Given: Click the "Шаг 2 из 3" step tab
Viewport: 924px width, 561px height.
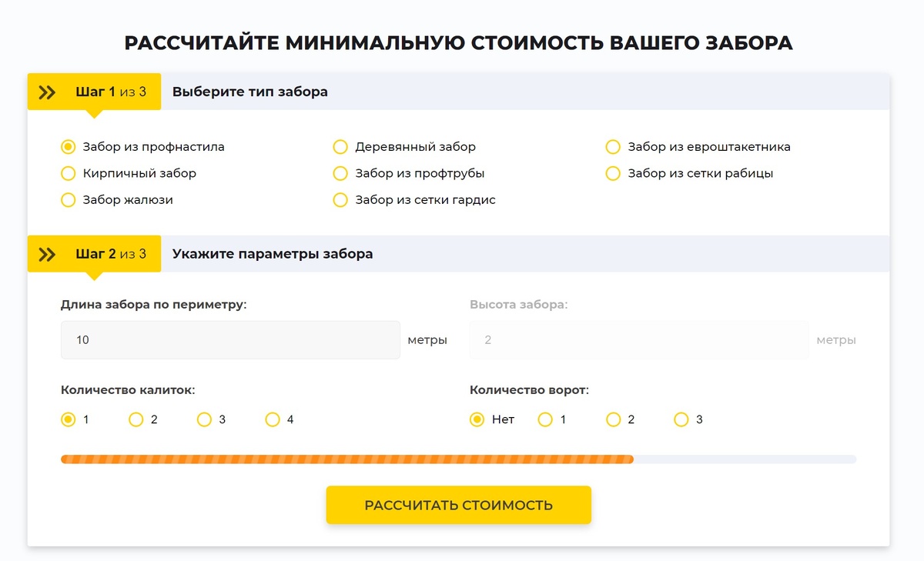Looking at the screenshot, I should pos(110,254).
